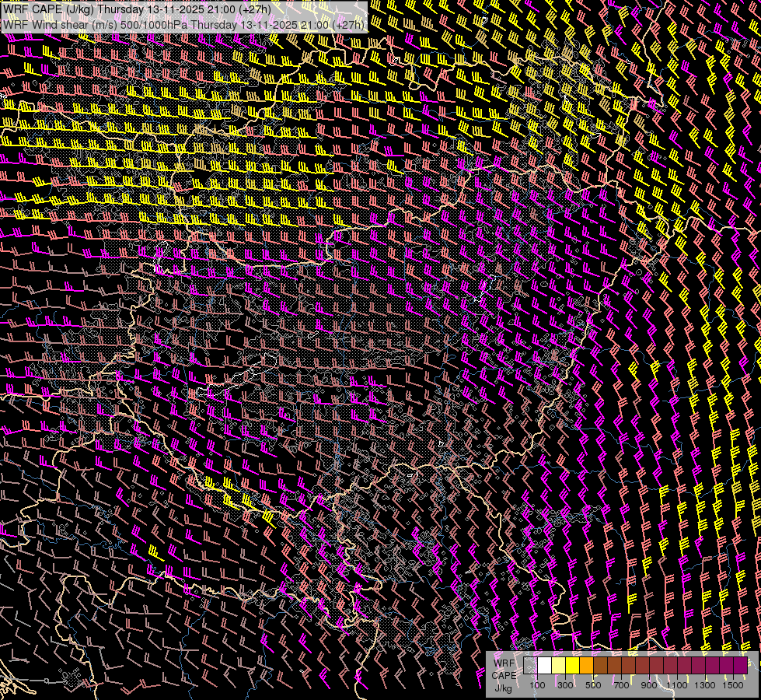Click the legend value 700
This screenshot has width=761, height=700.
pos(621,685)
